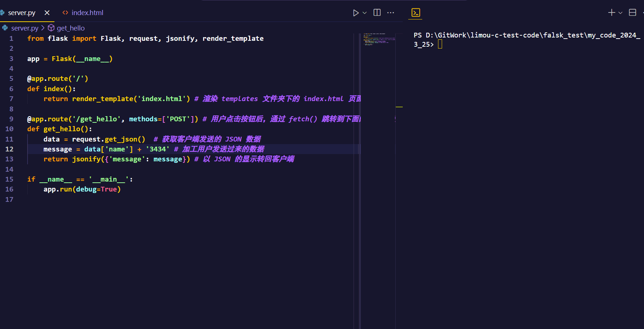Viewport: 644px width, 329px height.
Task: Select the PowerShell terminal panel icon
Action: coord(416,13)
